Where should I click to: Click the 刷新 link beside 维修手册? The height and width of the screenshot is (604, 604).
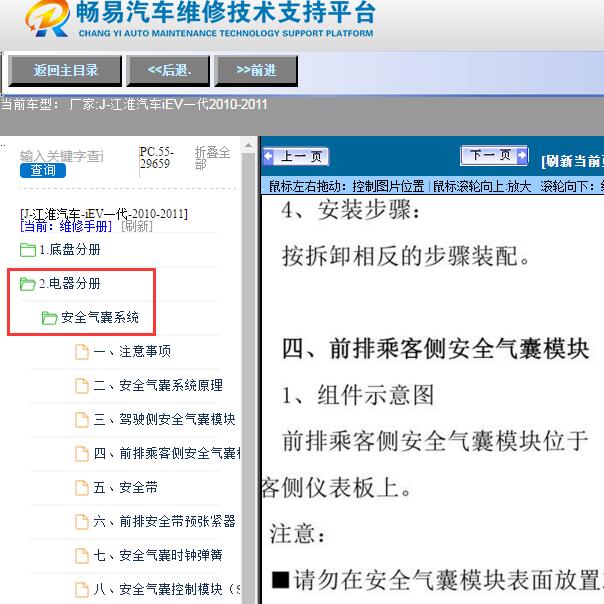pos(137,226)
